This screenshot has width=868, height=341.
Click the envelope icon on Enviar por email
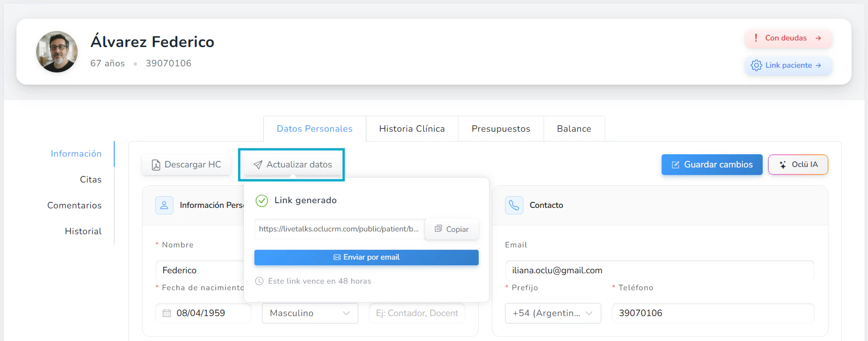click(x=337, y=257)
